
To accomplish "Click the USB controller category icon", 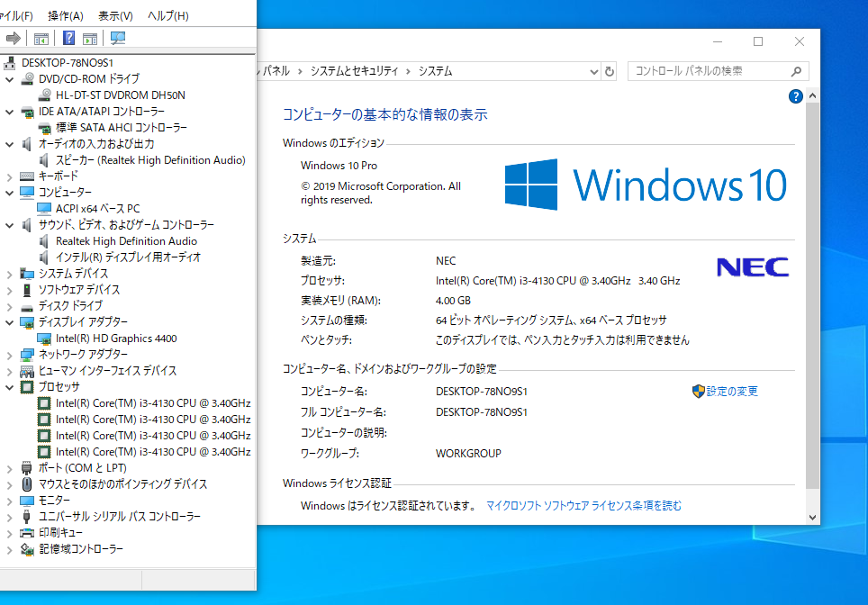I will click(x=27, y=517).
